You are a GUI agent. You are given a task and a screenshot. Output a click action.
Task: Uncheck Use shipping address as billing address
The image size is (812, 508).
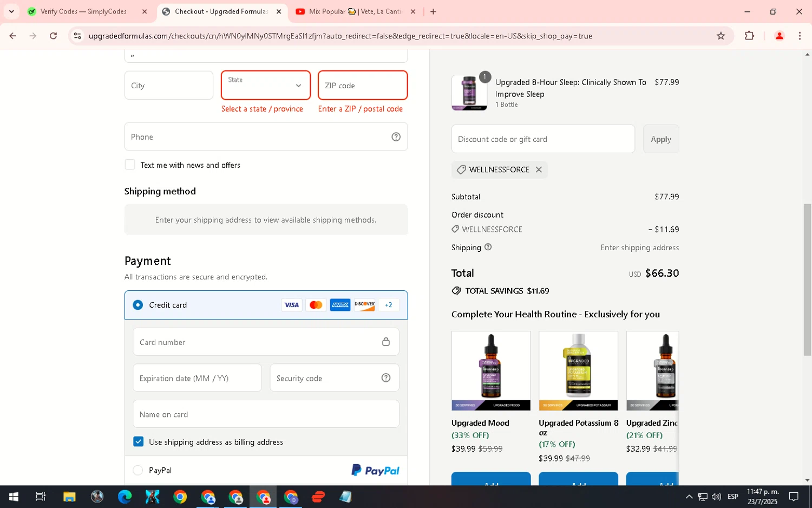[139, 442]
